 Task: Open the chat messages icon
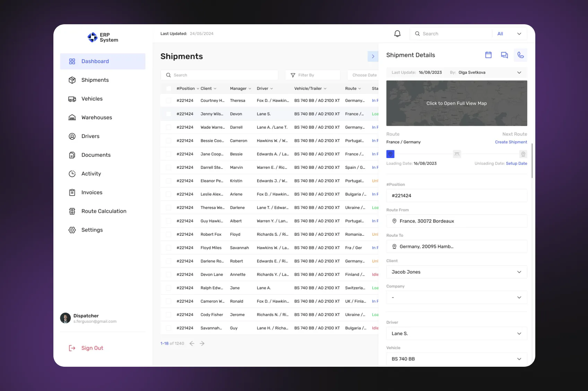(x=504, y=55)
